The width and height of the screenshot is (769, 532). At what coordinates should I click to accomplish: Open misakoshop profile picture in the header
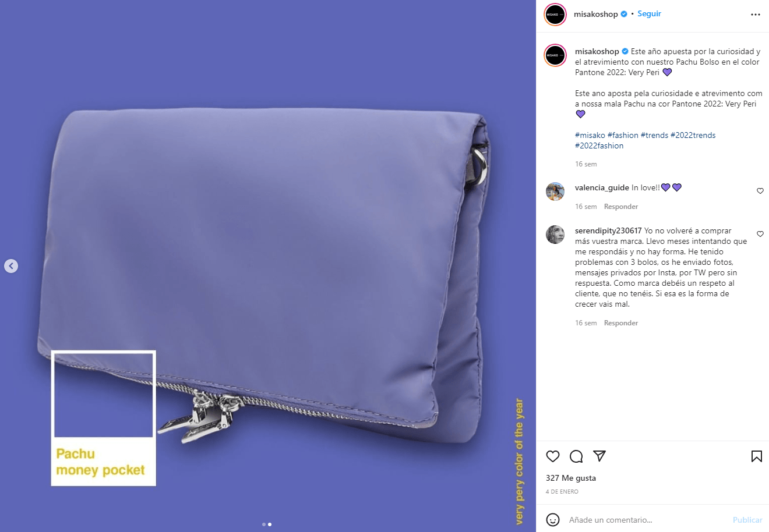(555, 15)
